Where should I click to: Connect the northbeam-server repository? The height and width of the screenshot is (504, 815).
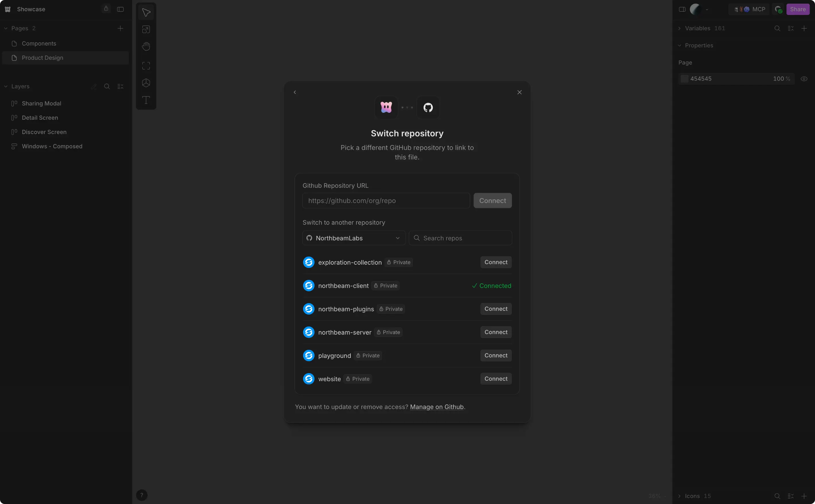tap(496, 332)
